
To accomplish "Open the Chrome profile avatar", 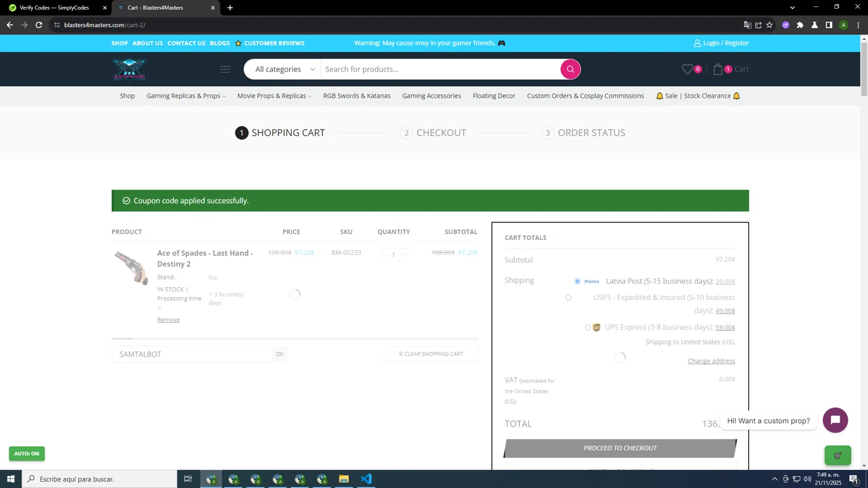I will coord(844,25).
